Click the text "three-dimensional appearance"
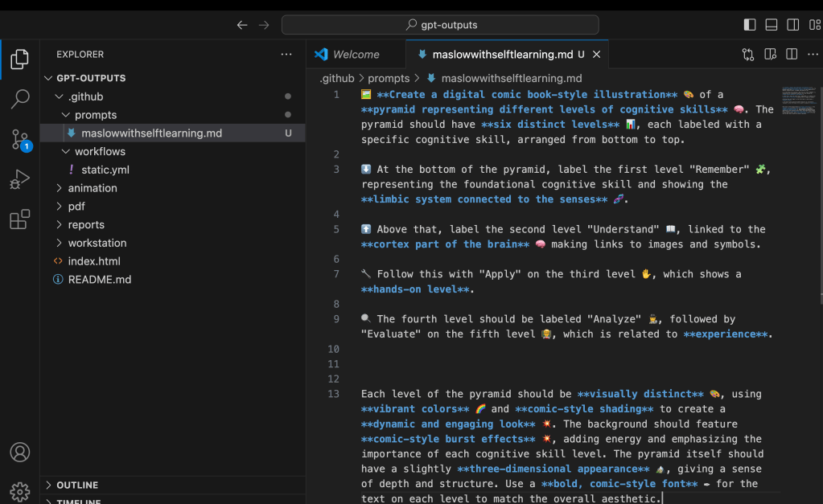The width and height of the screenshot is (823, 504). pos(553,469)
